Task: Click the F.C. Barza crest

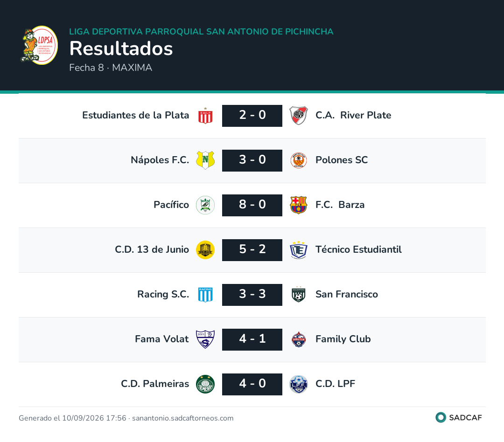Action: (299, 205)
